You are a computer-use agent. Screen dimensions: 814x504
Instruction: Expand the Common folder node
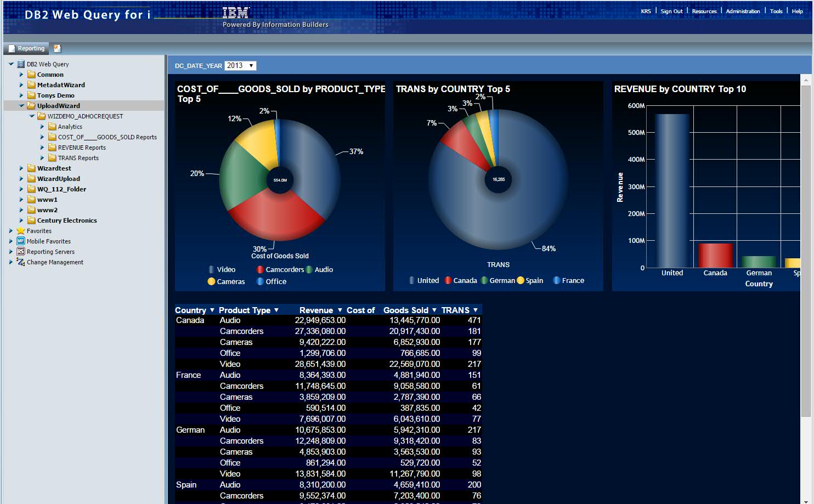(x=21, y=75)
